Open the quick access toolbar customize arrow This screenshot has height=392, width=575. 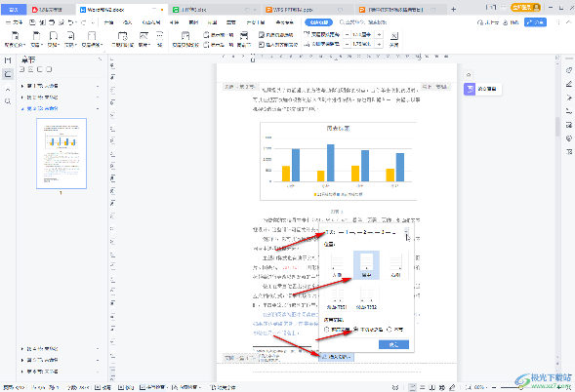click(93, 22)
